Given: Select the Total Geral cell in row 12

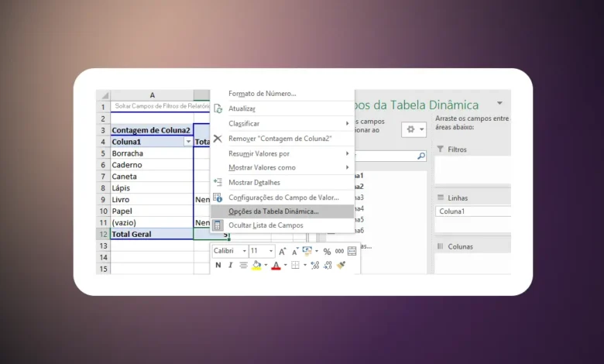Looking at the screenshot, I should pyautogui.click(x=151, y=234).
